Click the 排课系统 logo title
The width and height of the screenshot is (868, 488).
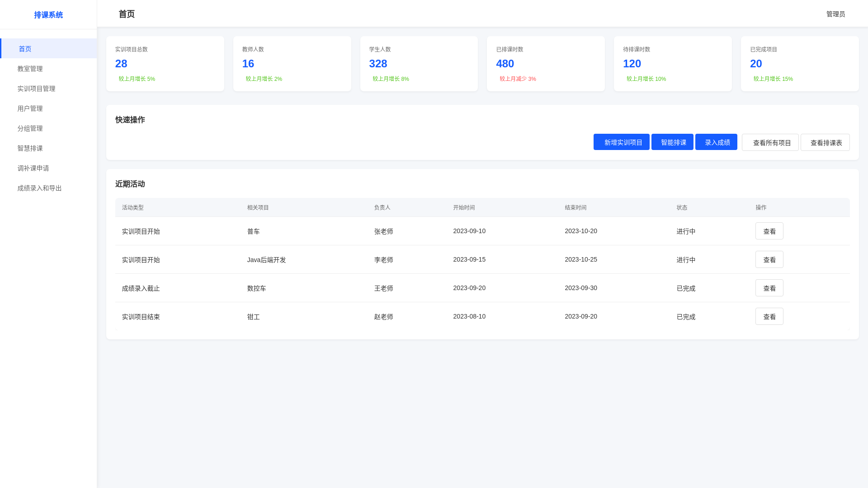tap(48, 15)
